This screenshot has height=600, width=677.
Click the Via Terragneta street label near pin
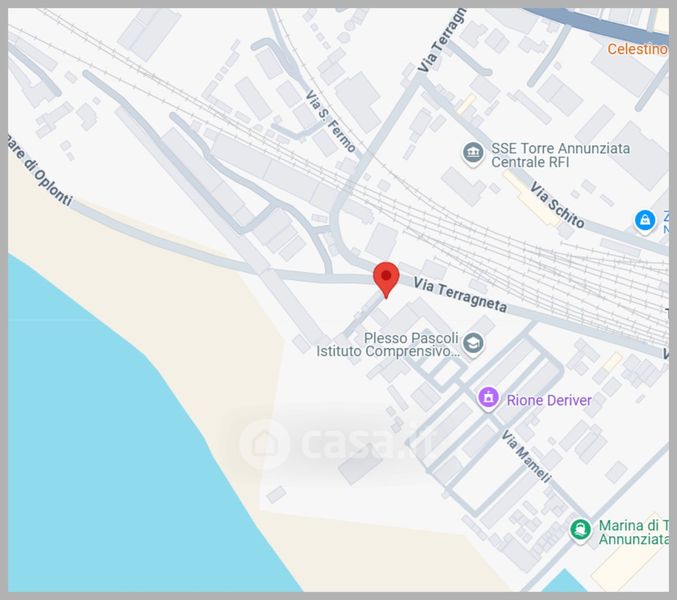(x=460, y=295)
